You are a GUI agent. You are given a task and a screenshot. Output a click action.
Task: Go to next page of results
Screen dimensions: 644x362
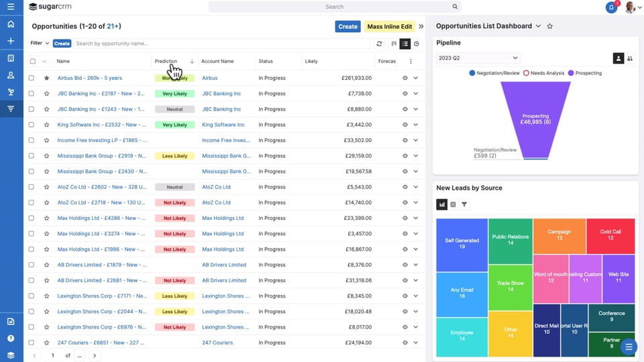pos(95,355)
